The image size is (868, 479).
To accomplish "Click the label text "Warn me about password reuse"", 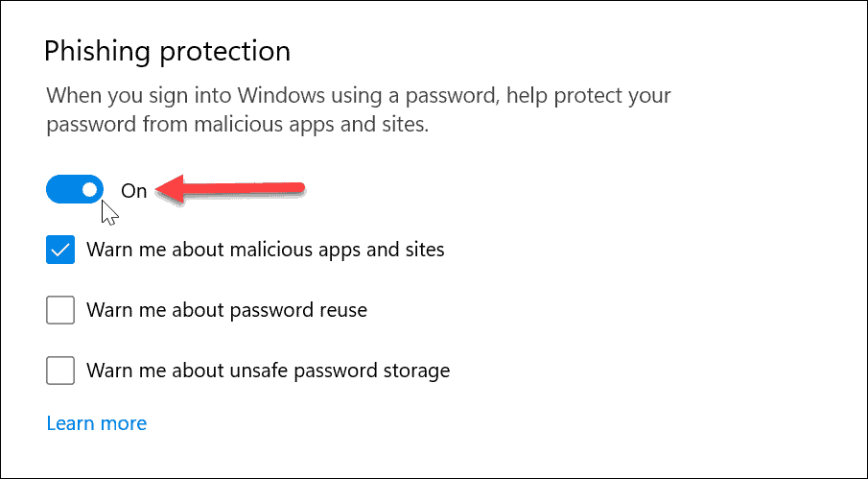I will point(226,310).
